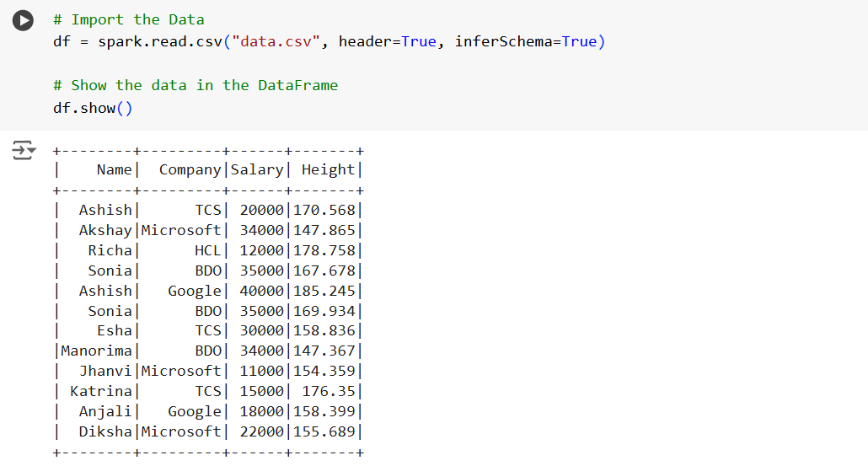The height and width of the screenshot is (466, 868).
Task: Click the 176.35 height value
Action: click(x=329, y=391)
